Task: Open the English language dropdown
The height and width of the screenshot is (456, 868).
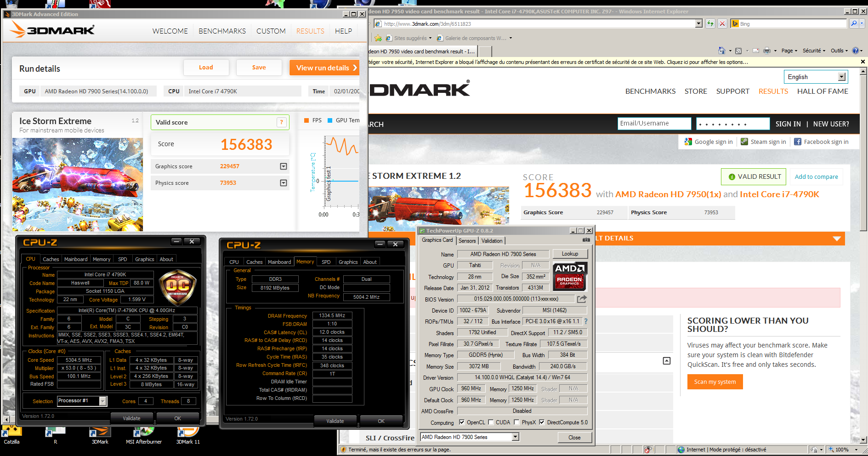Action: [x=841, y=77]
